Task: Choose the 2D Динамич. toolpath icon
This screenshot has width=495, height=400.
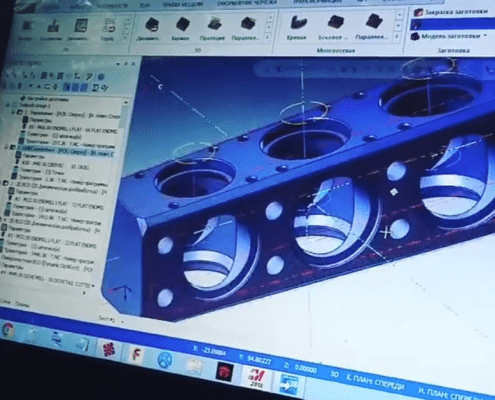Action: [x=80, y=30]
